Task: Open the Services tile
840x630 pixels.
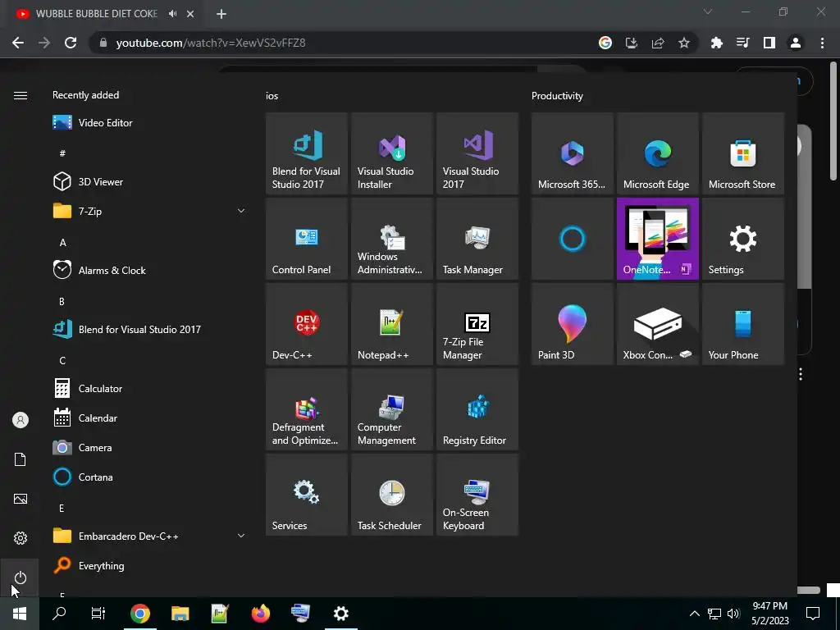Action: tap(307, 495)
